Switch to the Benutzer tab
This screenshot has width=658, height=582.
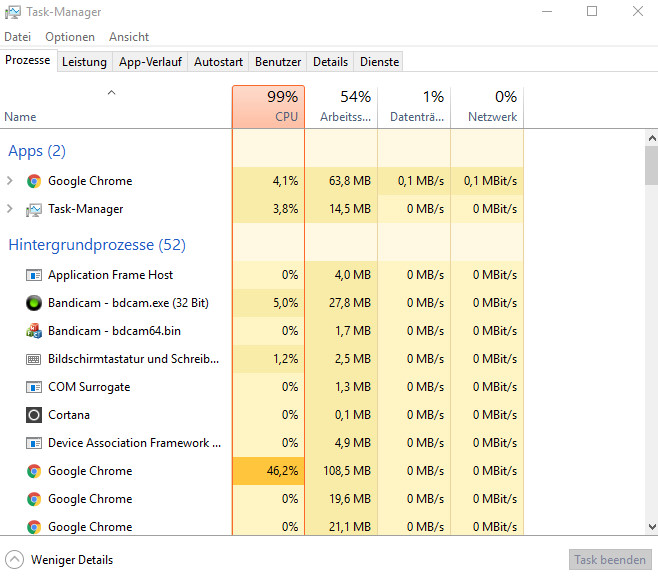278,62
